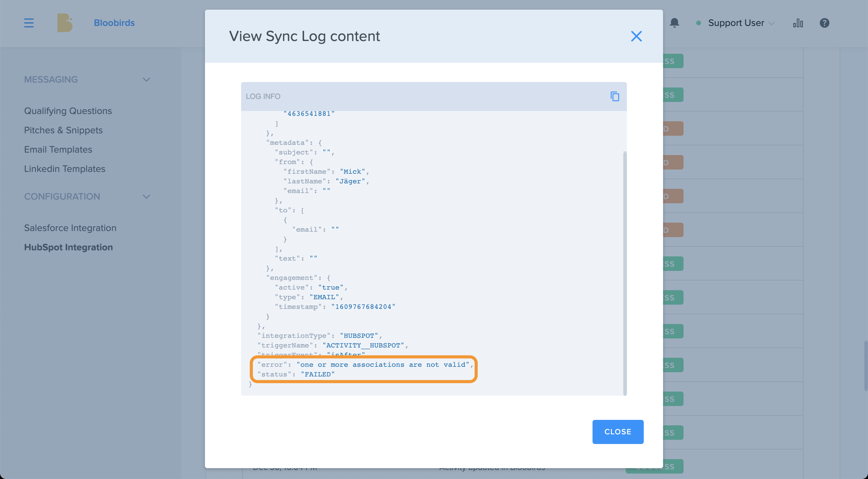Open the Bloobirds home link

pyautogui.click(x=114, y=23)
